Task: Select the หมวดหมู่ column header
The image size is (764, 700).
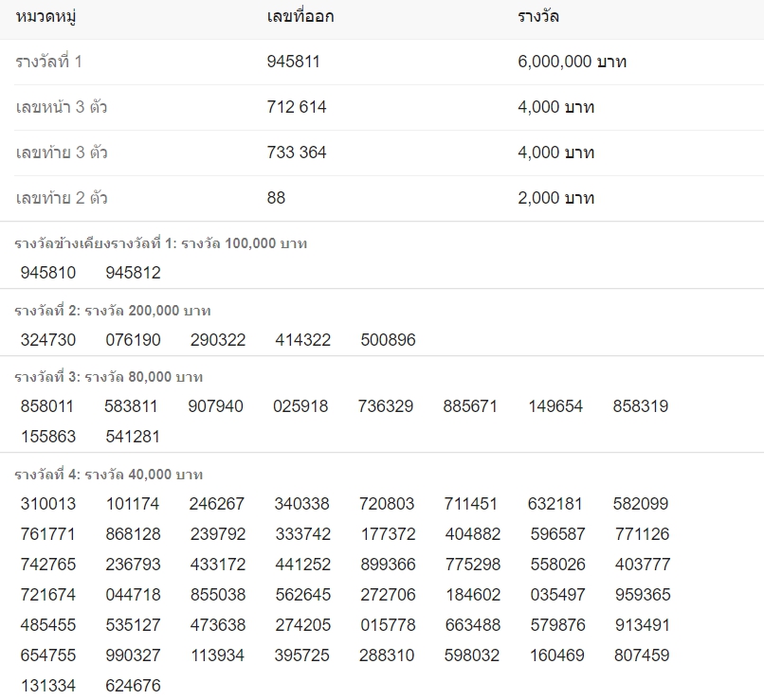Action: pyautogui.click(x=45, y=17)
